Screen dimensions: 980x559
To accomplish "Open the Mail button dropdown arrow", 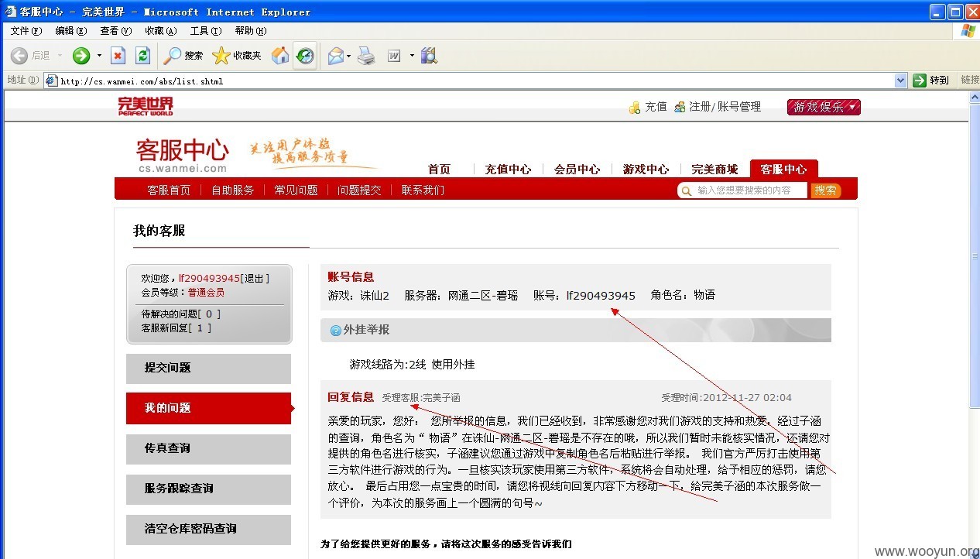I will [x=349, y=56].
